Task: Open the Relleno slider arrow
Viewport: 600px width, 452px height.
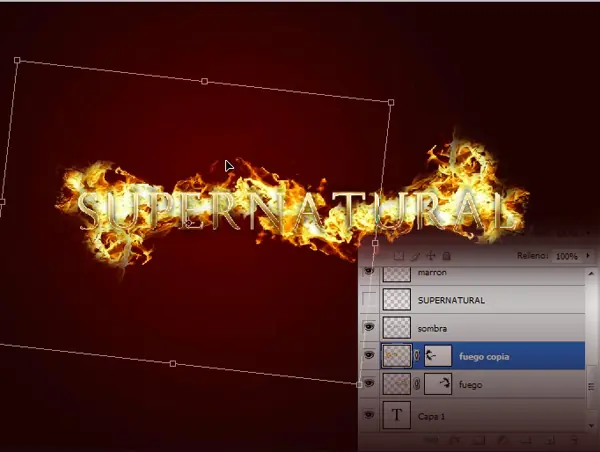Action: click(x=588, y=256)
